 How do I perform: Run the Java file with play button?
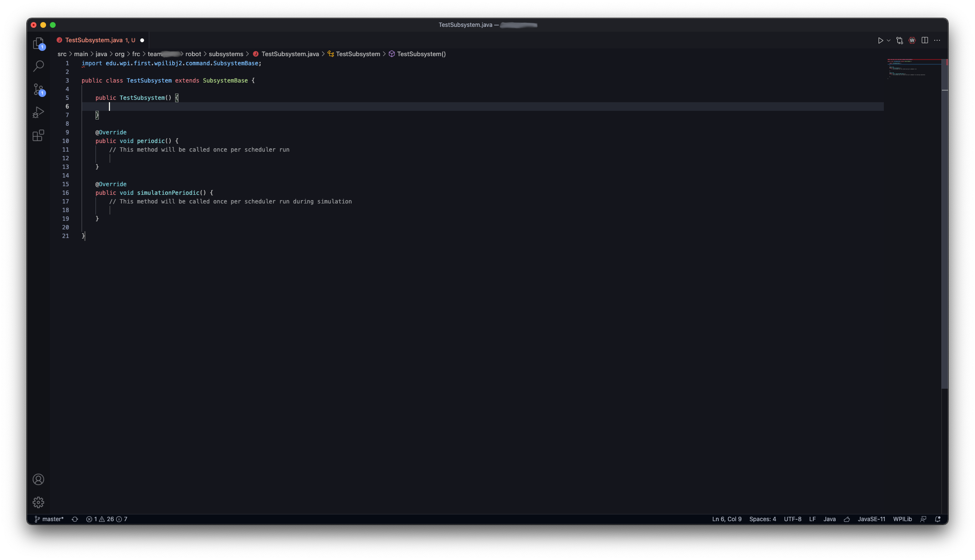pos(880,40)
